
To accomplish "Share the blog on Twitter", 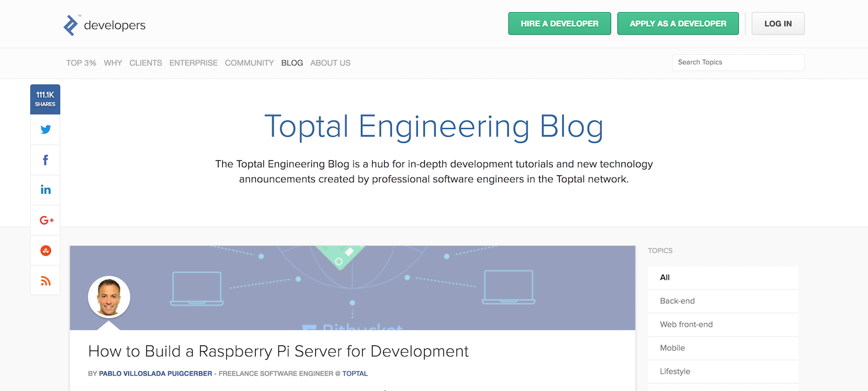I will coord(45,130).
